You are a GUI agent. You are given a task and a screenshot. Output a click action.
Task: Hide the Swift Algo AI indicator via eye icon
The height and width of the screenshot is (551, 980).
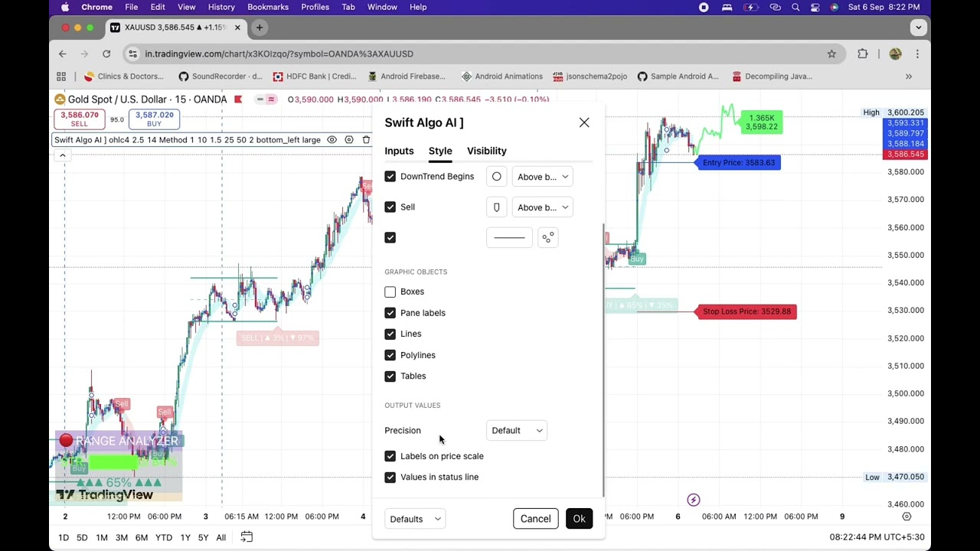332,140
